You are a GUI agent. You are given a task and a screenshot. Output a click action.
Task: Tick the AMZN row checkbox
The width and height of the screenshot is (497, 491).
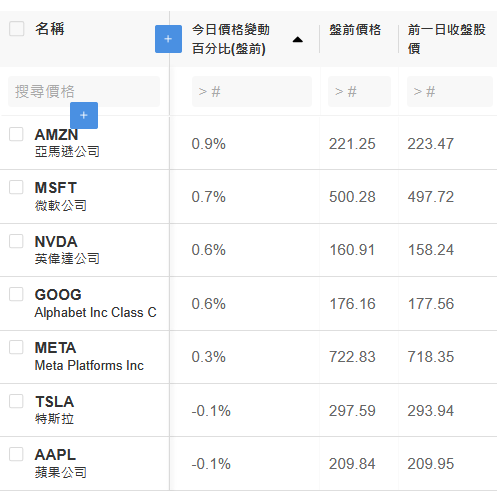(x=16, y=134)
